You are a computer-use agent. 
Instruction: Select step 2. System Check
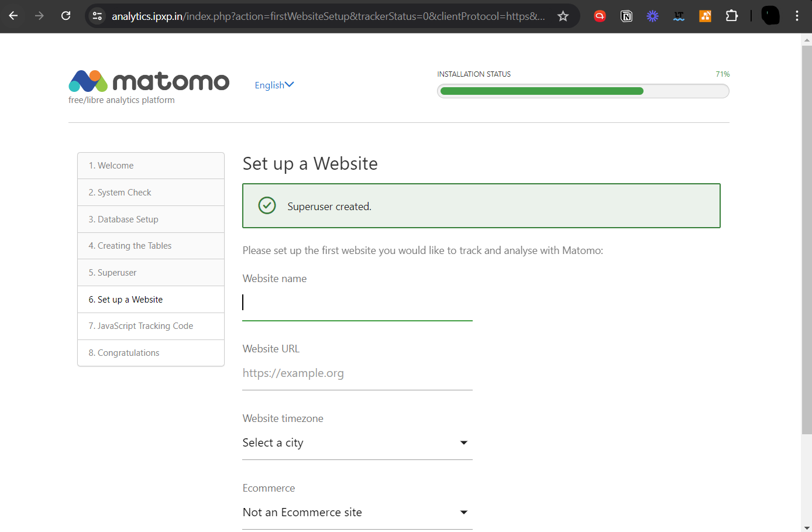[151, 193]
